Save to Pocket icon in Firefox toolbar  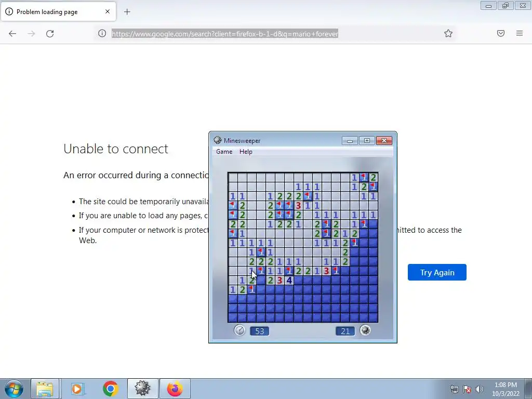(501, 33)
